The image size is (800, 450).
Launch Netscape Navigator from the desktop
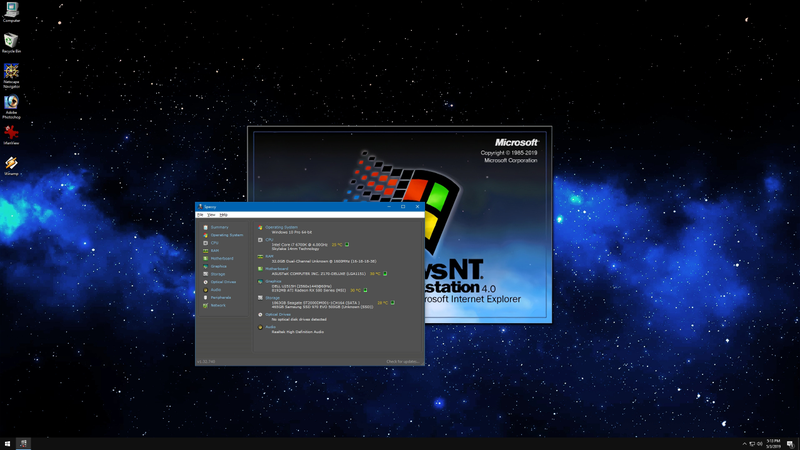(x=11, y=76)
